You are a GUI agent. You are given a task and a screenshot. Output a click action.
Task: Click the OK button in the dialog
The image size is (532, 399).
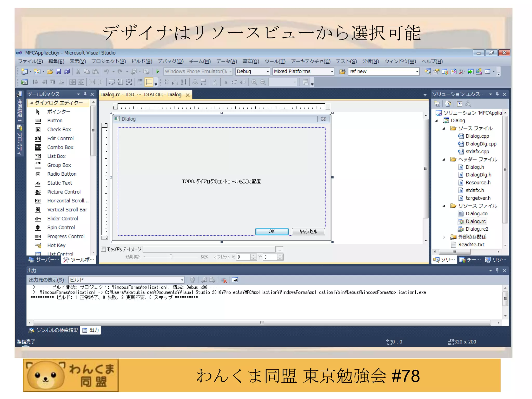point(271,231)
